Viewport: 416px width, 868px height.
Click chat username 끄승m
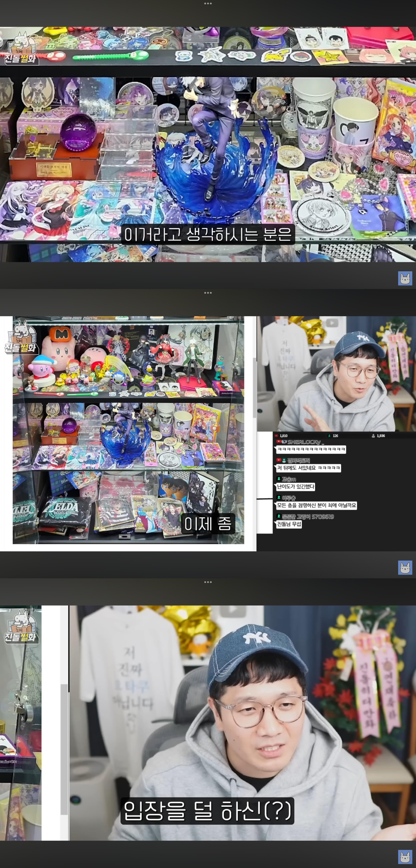(x=289, y=479)
